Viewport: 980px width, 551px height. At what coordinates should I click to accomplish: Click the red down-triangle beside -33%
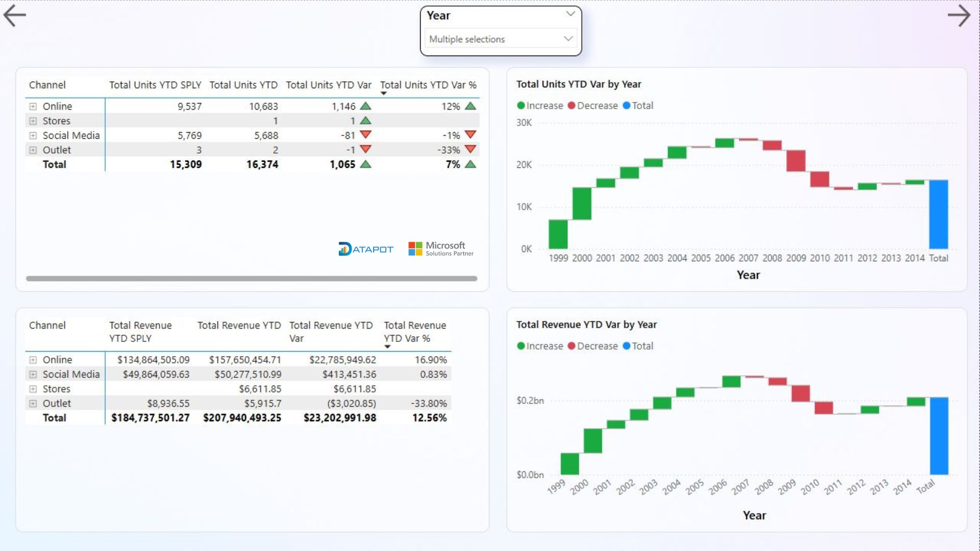click(471, 149)
